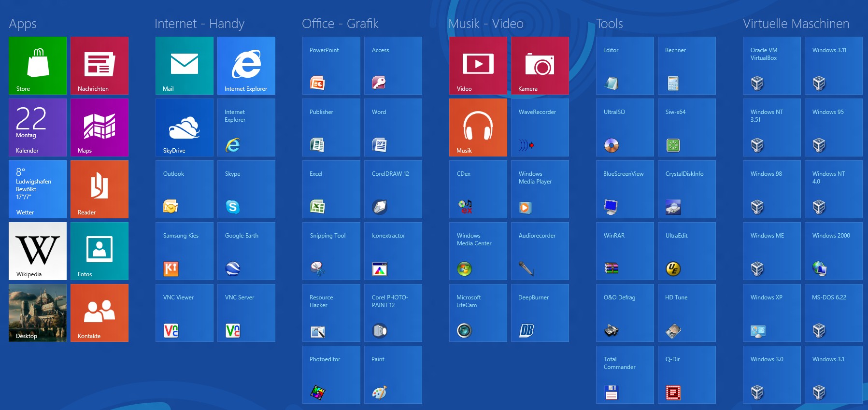The image size is (868, 410).
Task: Launch the HD Tune tile
Action: (687, 313)
